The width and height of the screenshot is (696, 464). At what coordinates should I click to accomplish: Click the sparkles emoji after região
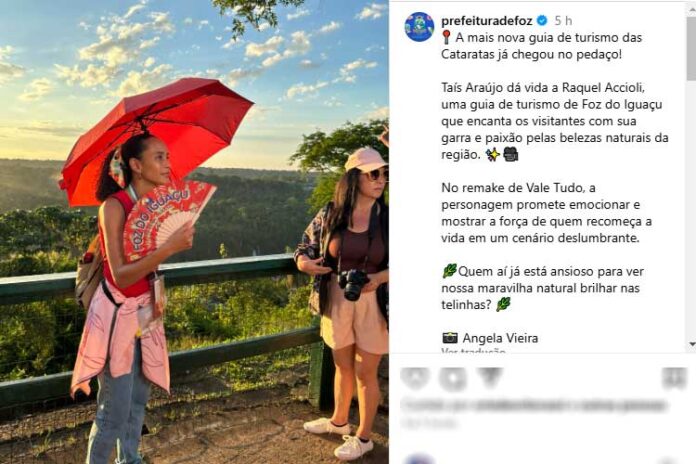tap(493, 155)
